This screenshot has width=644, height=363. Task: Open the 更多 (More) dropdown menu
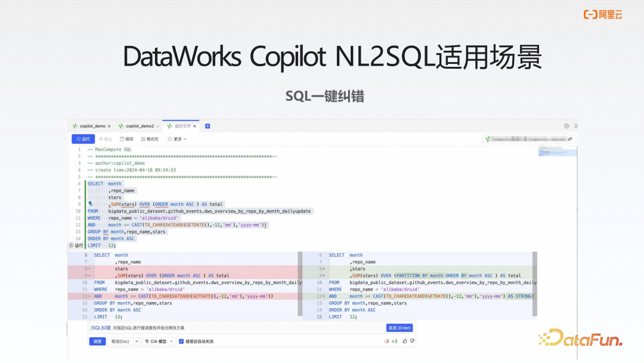177,138
